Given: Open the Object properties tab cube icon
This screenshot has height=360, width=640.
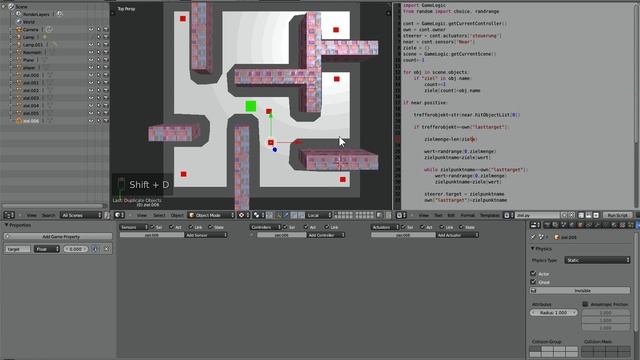Looking at the screenshot, I should pos(580,225).
